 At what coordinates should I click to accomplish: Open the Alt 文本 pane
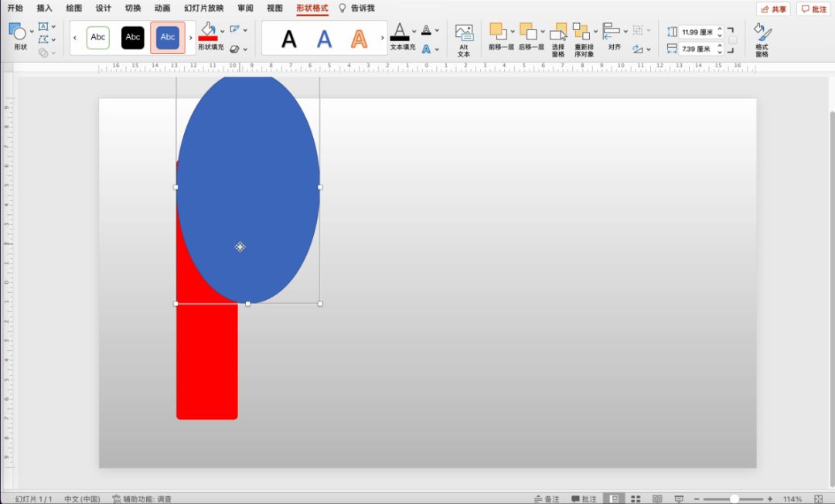(464, 40)
